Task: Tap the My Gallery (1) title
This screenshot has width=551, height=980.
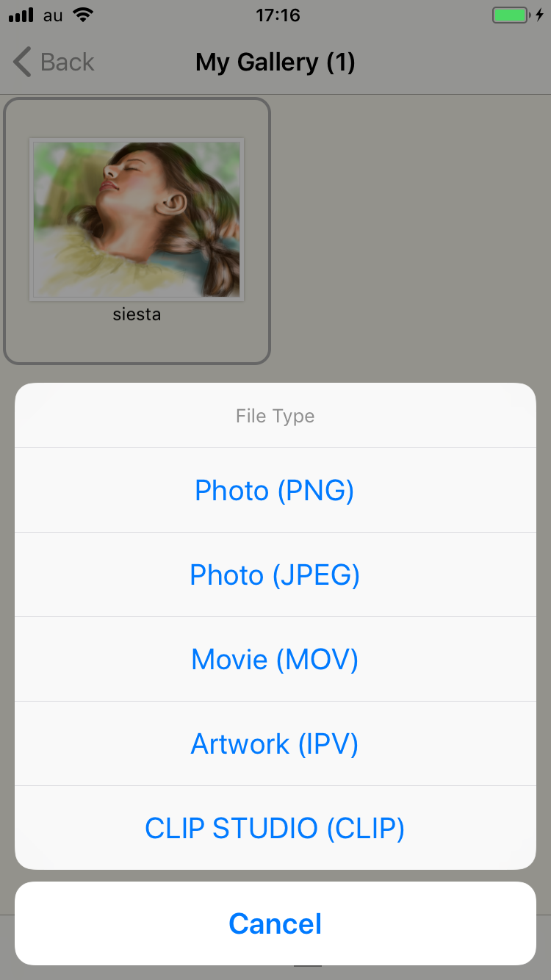Action: coord(275,62)
